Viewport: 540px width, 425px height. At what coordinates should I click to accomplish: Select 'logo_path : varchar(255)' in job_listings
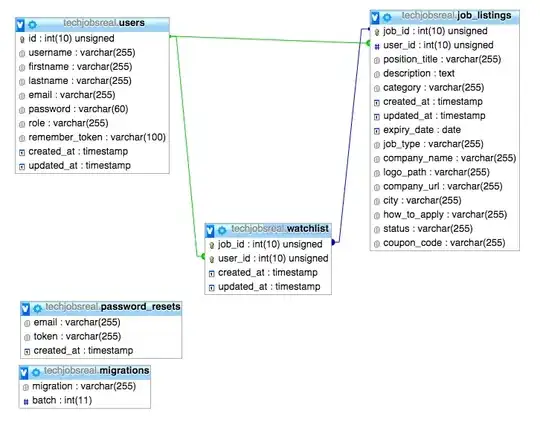coord(445,172)
